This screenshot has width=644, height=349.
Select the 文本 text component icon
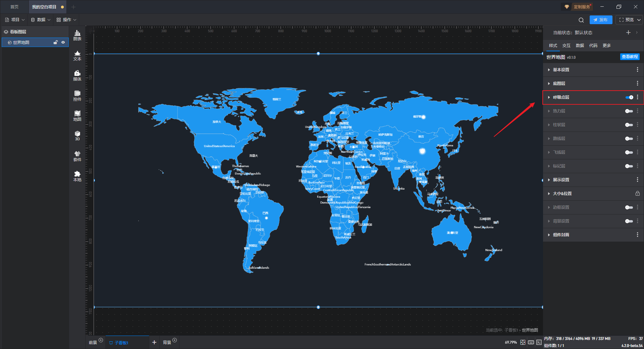[x=77, y=55]
